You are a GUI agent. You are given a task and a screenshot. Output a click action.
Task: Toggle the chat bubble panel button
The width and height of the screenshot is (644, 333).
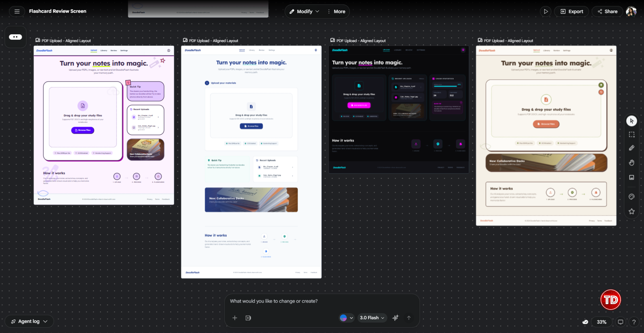15,37
